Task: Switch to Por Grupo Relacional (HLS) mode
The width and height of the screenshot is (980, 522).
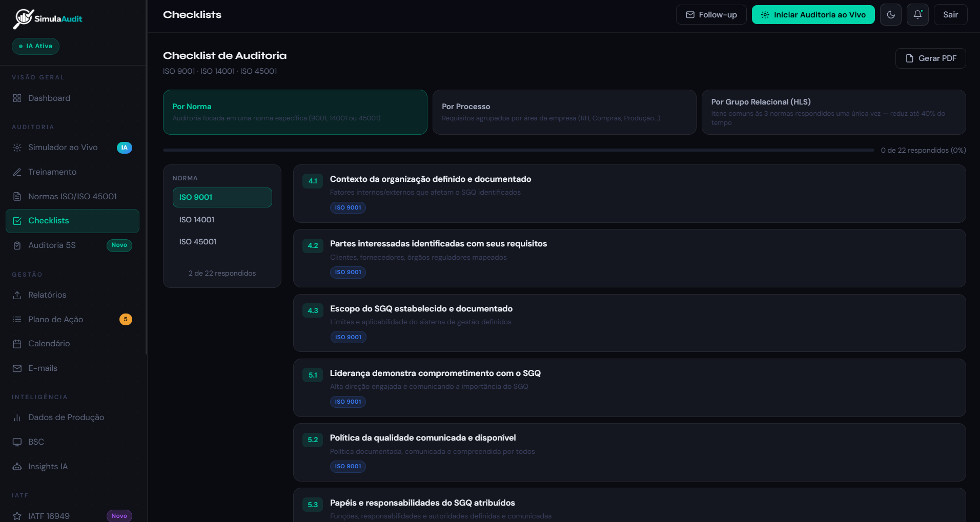Action: [833, 112]
